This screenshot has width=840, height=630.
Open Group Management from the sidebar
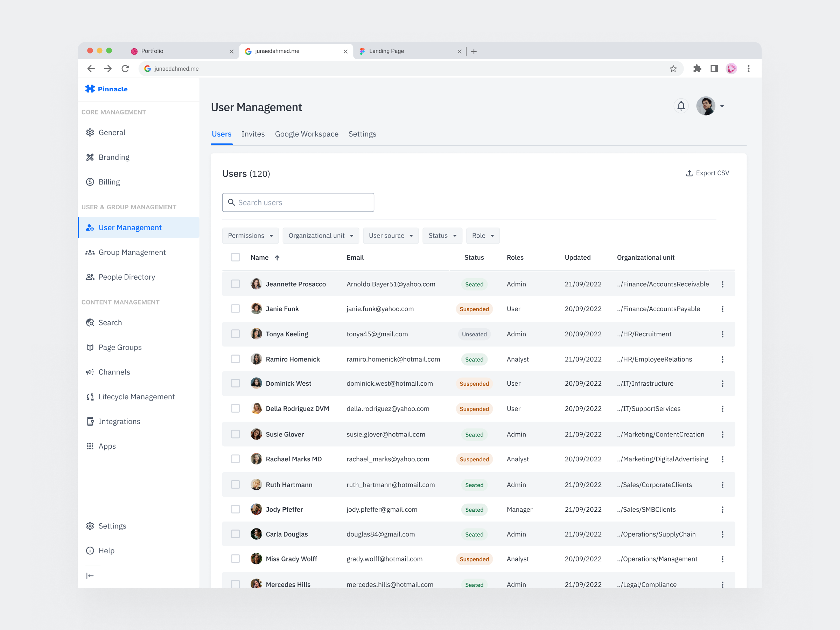[132, 252]
